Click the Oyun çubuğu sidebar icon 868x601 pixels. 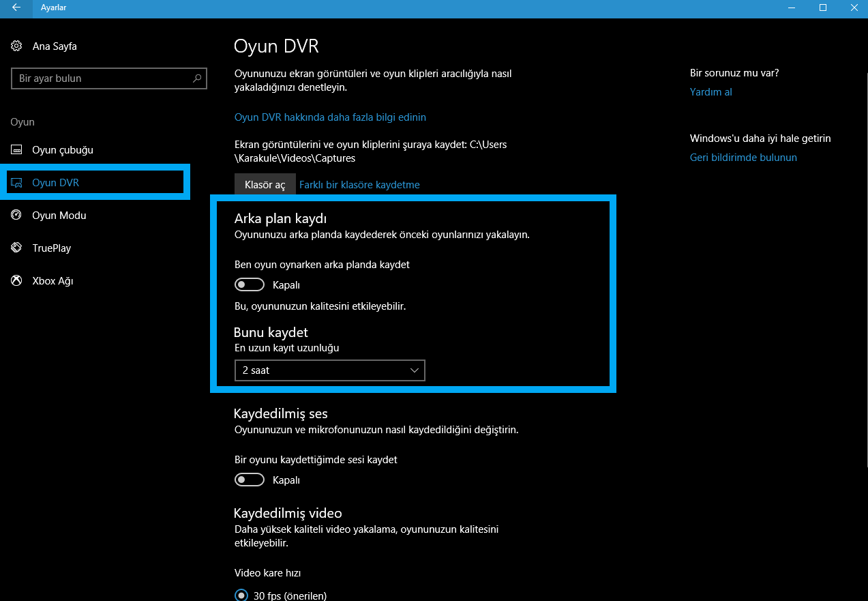click(16, 149)
